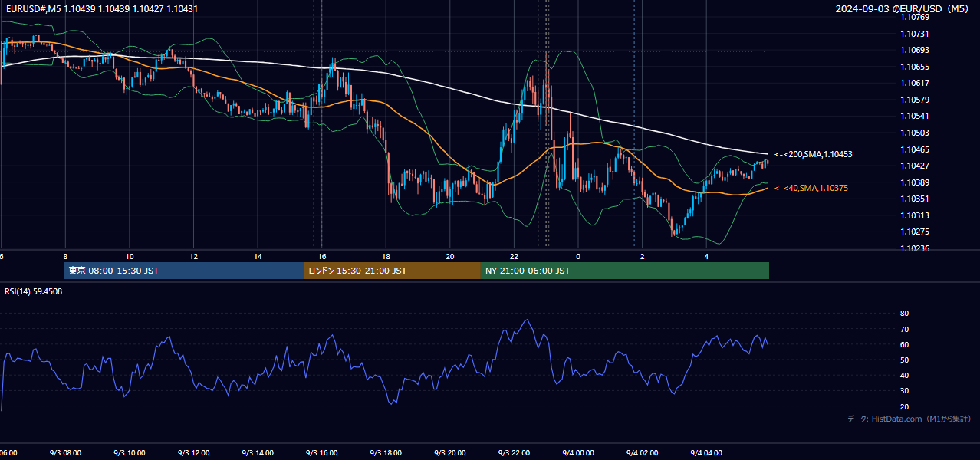The image size is (980, 460).
Task: Click the 9/4 00:00 time label
Action: 578,453
